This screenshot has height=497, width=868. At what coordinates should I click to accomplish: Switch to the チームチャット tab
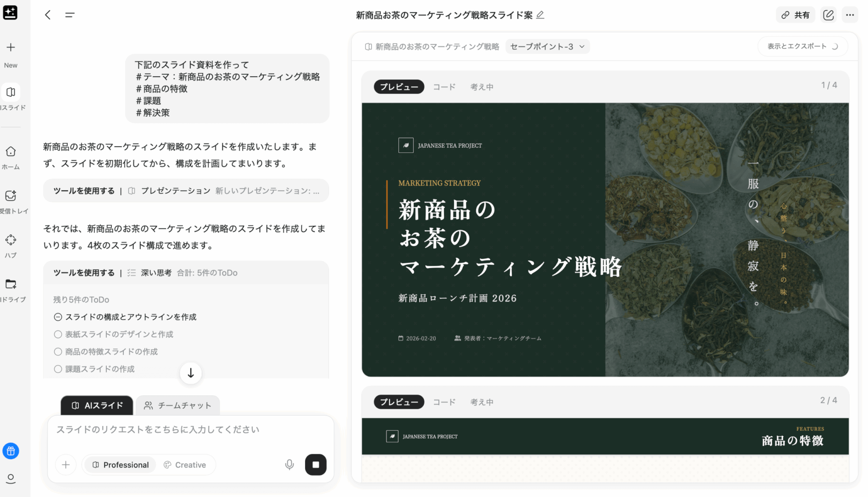(x=178, y=405)
